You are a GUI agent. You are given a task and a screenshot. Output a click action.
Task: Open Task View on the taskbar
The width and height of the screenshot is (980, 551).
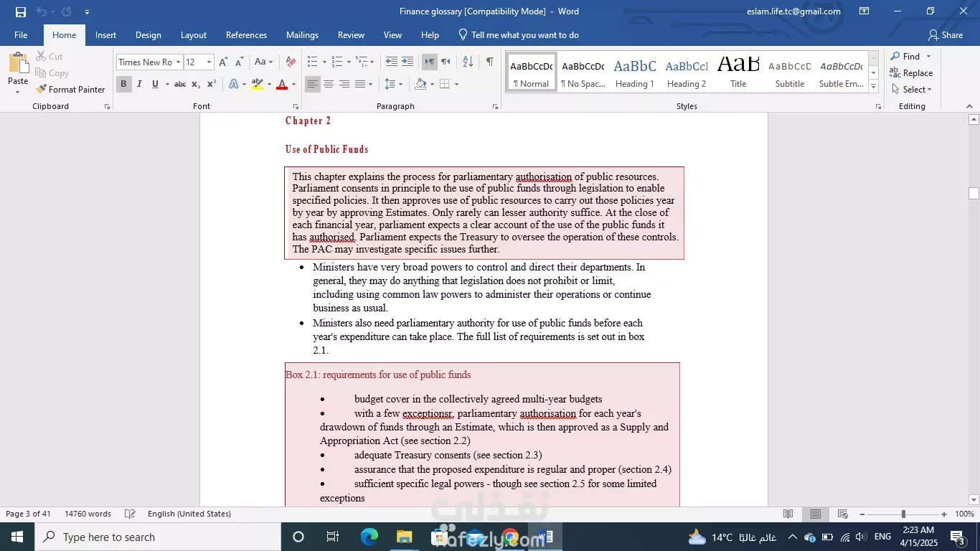tap(333, 537)
